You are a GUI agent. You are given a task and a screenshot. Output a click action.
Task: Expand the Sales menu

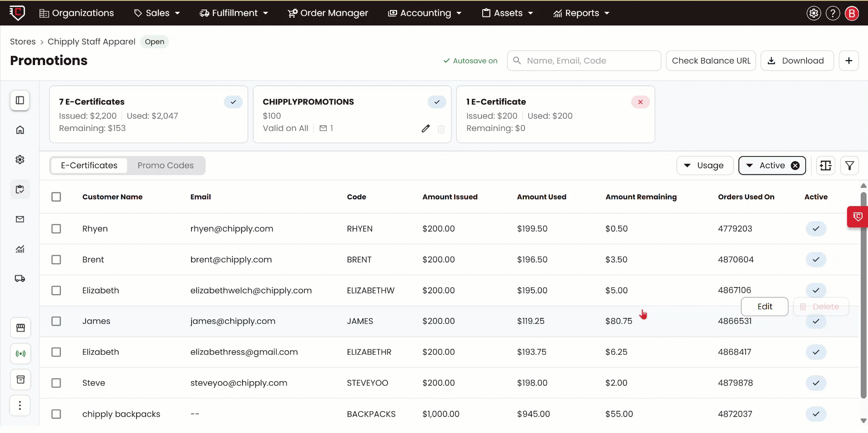[x=157, y=13]
